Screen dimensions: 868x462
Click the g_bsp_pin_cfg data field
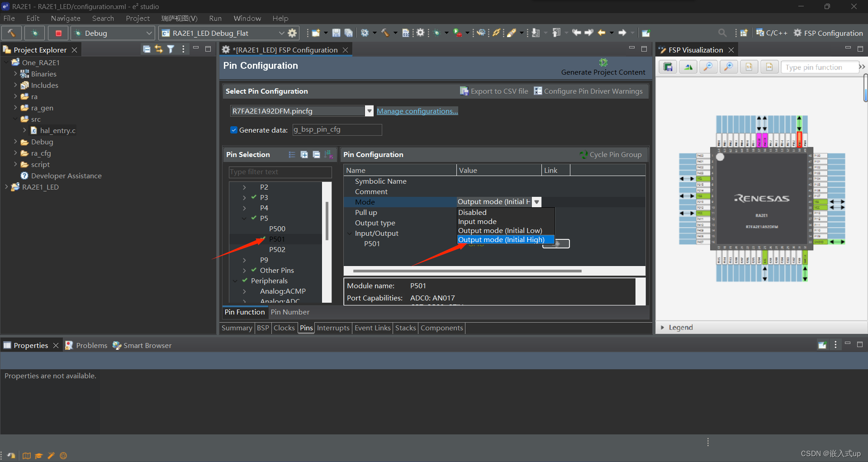pyautogui.click(x=337, y=129)
